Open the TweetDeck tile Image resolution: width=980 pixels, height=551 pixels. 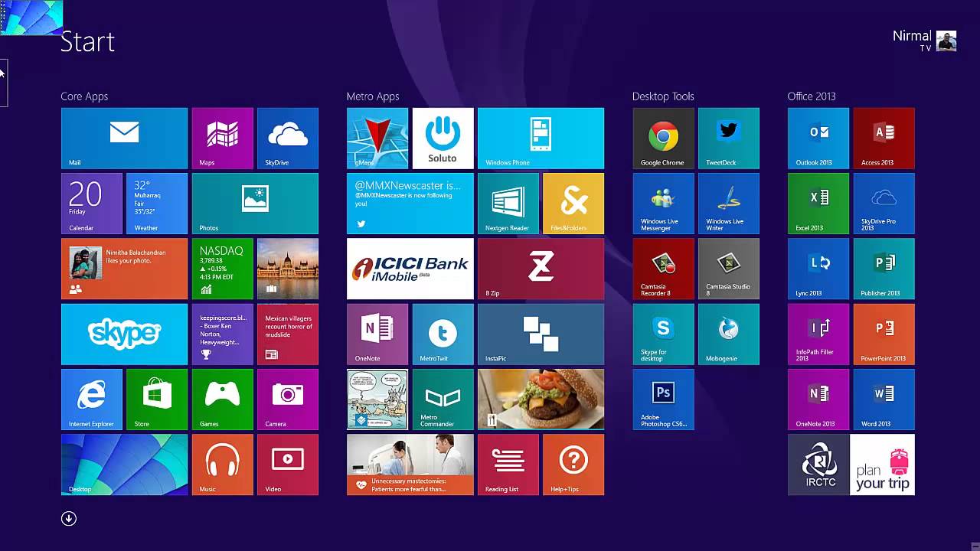tap(729, 139)
